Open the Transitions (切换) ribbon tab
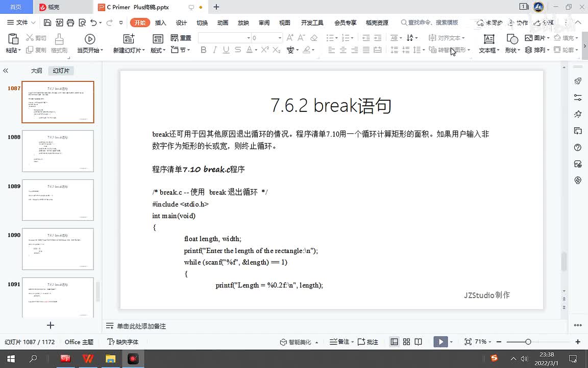This screenshot has height=368, width=588. (x=202, y=22)
